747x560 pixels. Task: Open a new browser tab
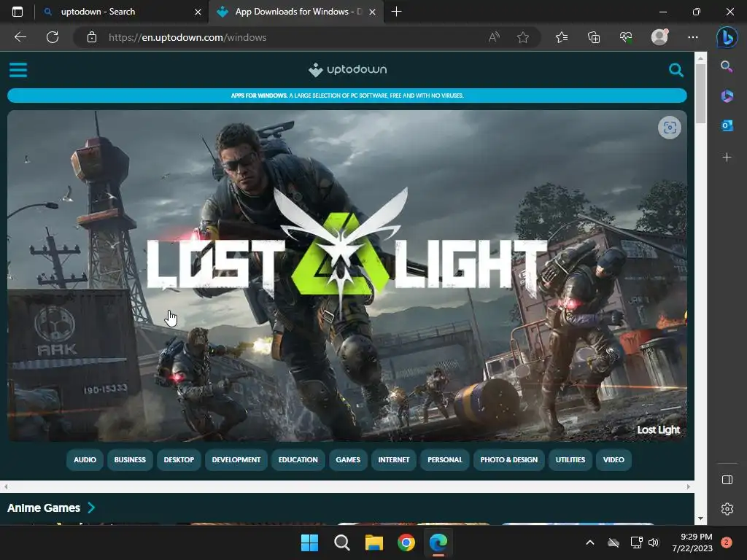(x=396, y=12)
